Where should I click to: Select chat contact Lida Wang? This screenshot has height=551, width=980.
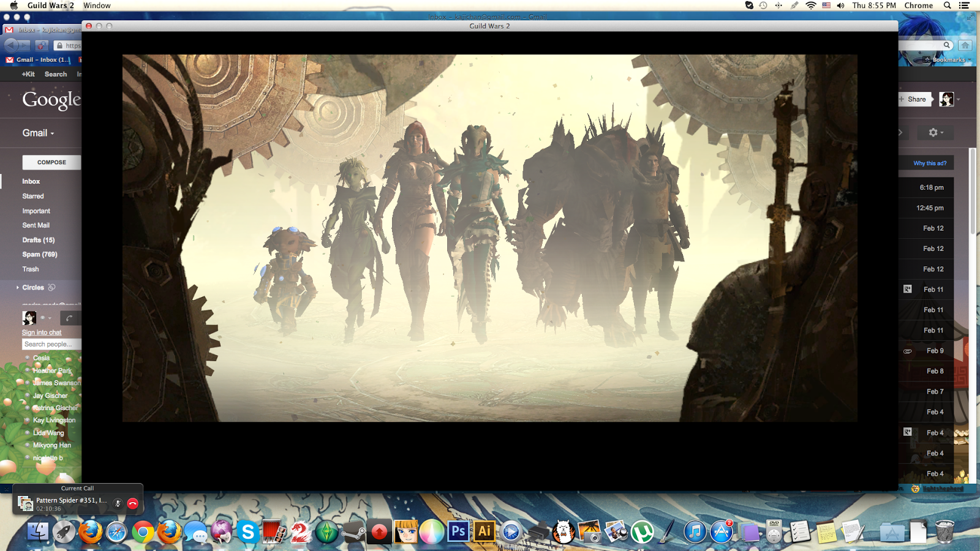pyautogui.click(x=48, y=433)
